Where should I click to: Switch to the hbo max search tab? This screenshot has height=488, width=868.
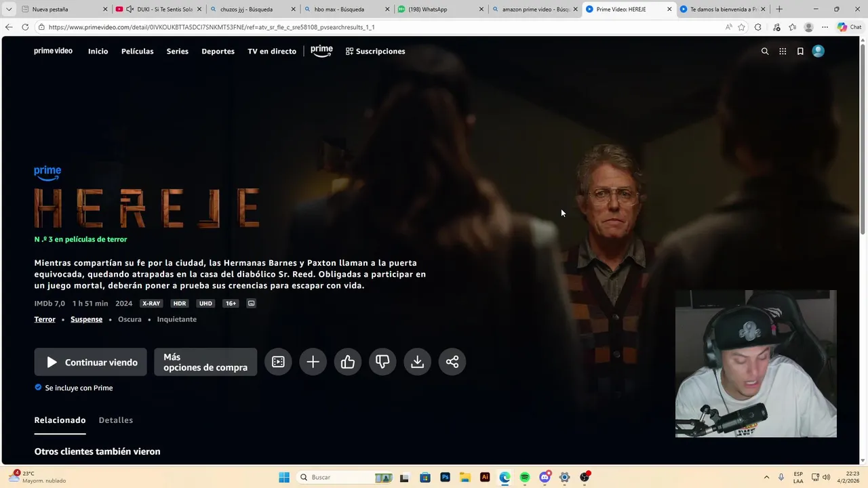346,9
